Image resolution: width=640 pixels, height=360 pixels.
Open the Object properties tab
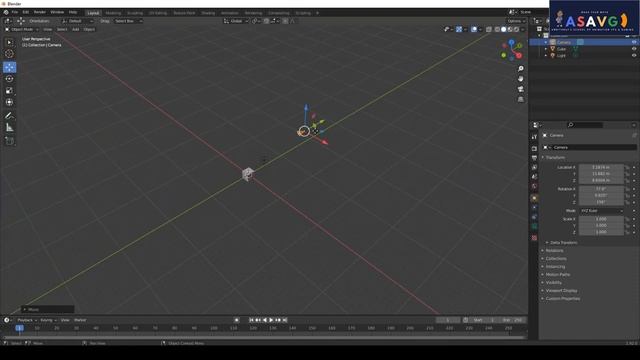coord(534,198)
